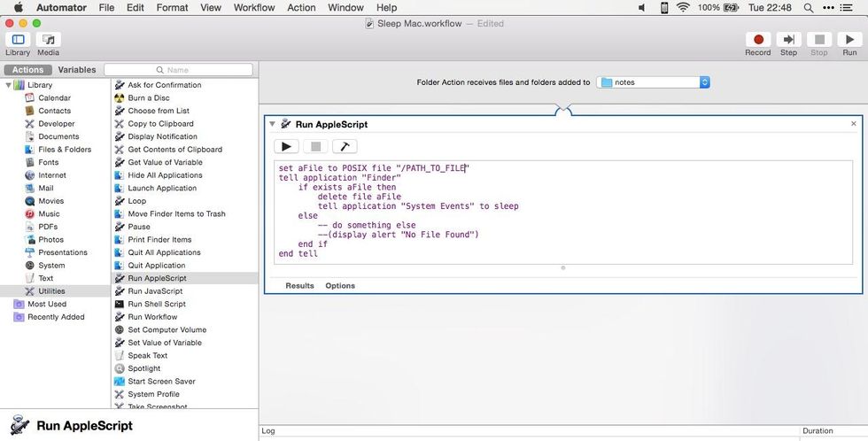Select Hide All Applications action

click(x=165, y=175)
